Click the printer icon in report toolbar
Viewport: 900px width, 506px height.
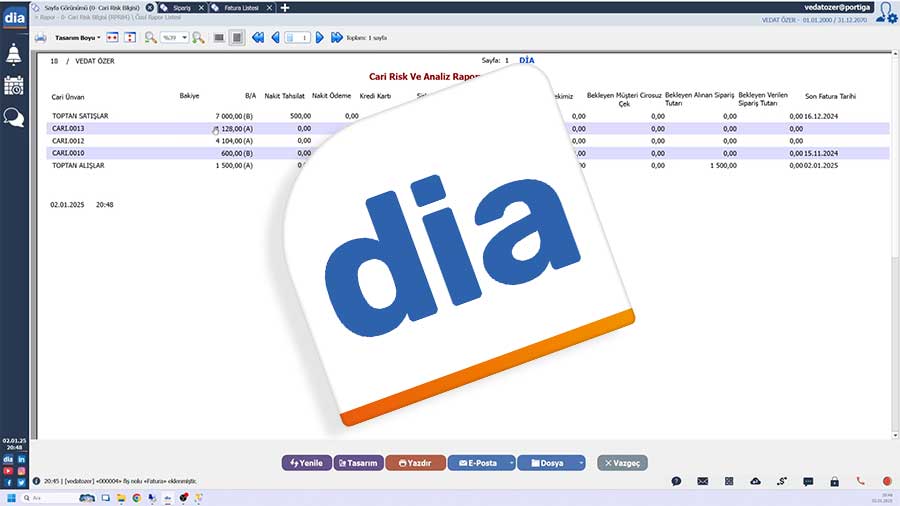40,38
